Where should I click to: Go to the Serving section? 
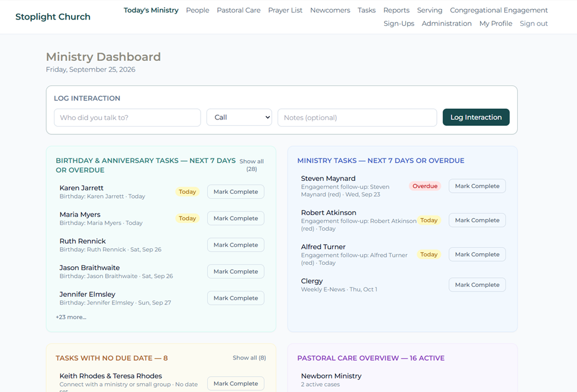(x=430, y=10)
